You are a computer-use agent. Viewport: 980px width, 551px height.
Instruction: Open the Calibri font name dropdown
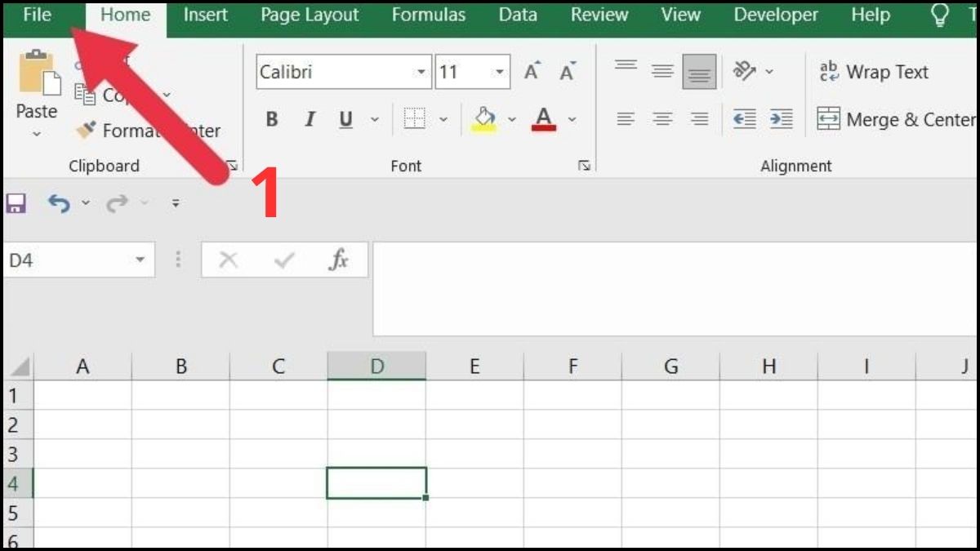point(424,71)
